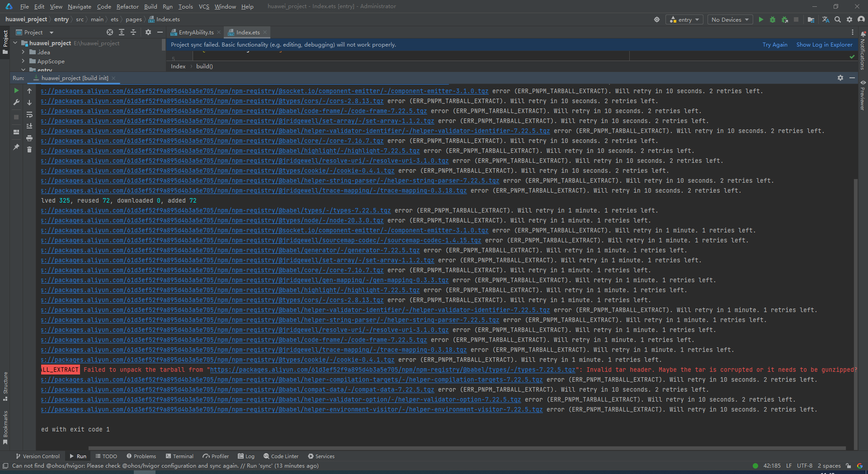This screenshot has width=868, height=474.
Task: Click the translate language icon in toolbar
Action: [826, 19]
